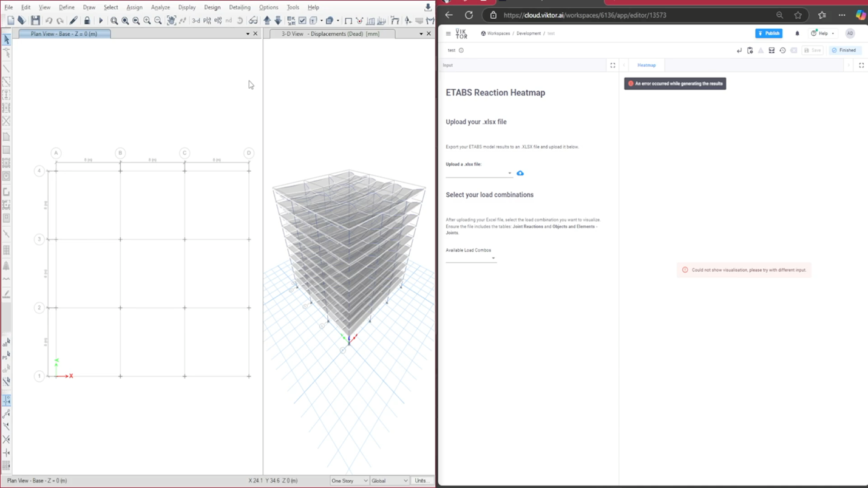The height and width of the screenshot is (488, 868).
Task: Click the Finished status button
Action: [844, 50]
